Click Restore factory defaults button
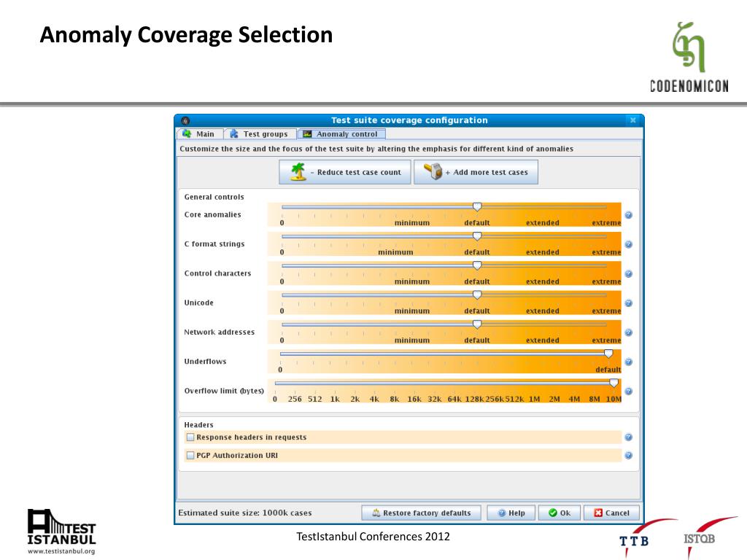 pyautogui.click(x=421, y=513)
